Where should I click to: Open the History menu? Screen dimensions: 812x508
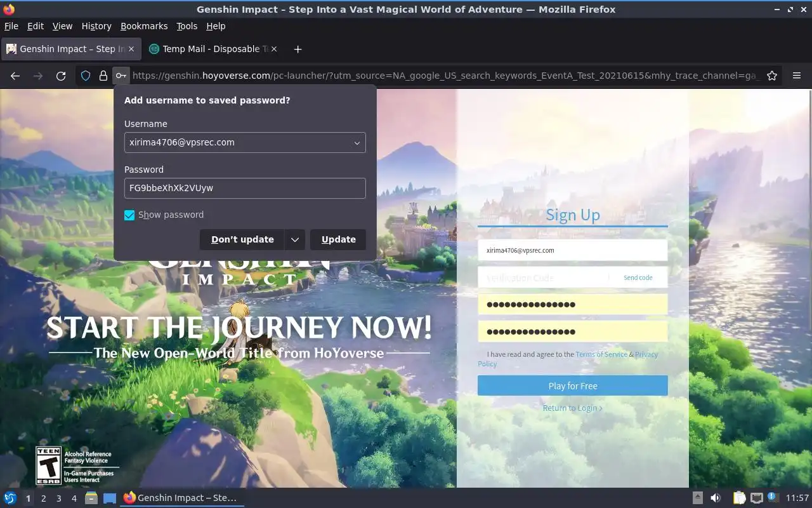pyautogui.click(x=96, y=26)
